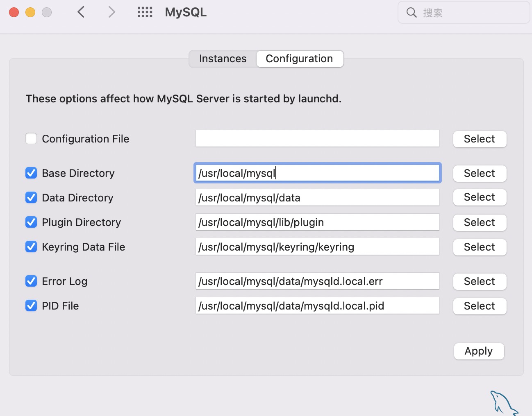
Task: Toggle the Keyring Data File checkbox
Action: tap(31, 246)
